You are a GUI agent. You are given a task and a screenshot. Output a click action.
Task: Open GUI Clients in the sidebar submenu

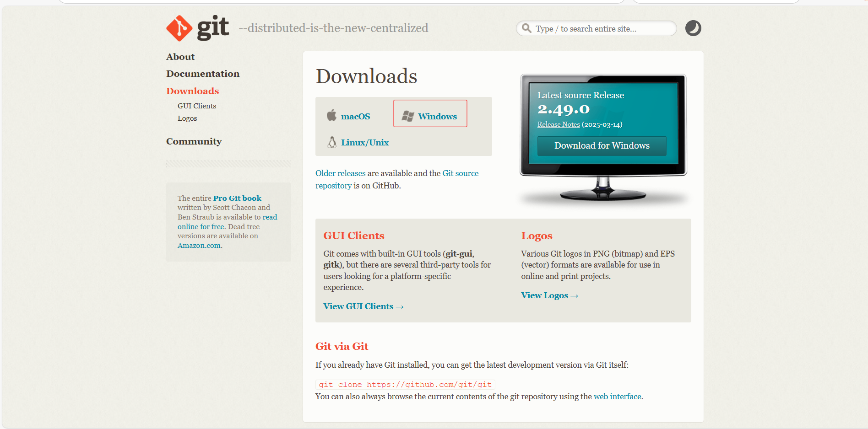pos(197,106)
